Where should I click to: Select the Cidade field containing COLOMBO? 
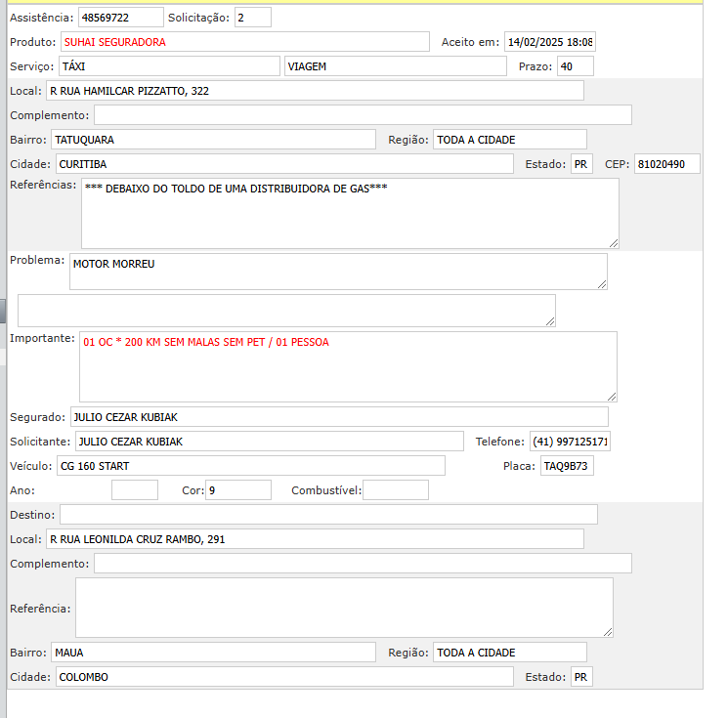click(x=283, y=677)
